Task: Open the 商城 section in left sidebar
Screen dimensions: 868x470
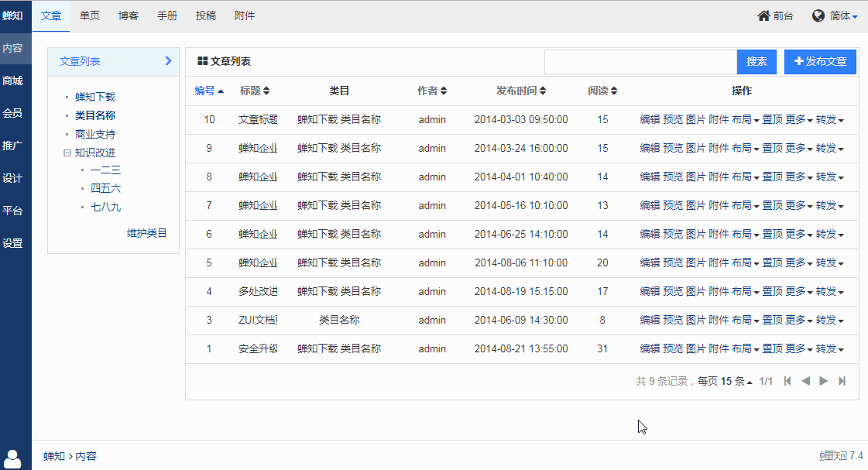Action: coord(12,81)
